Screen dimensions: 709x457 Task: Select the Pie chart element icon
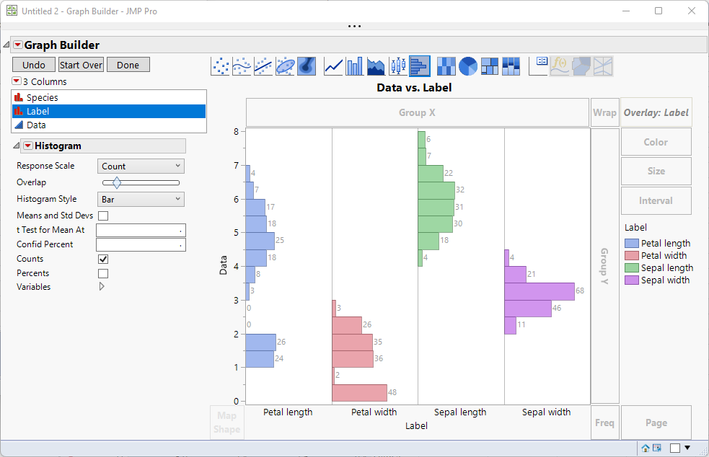point(468,66)
